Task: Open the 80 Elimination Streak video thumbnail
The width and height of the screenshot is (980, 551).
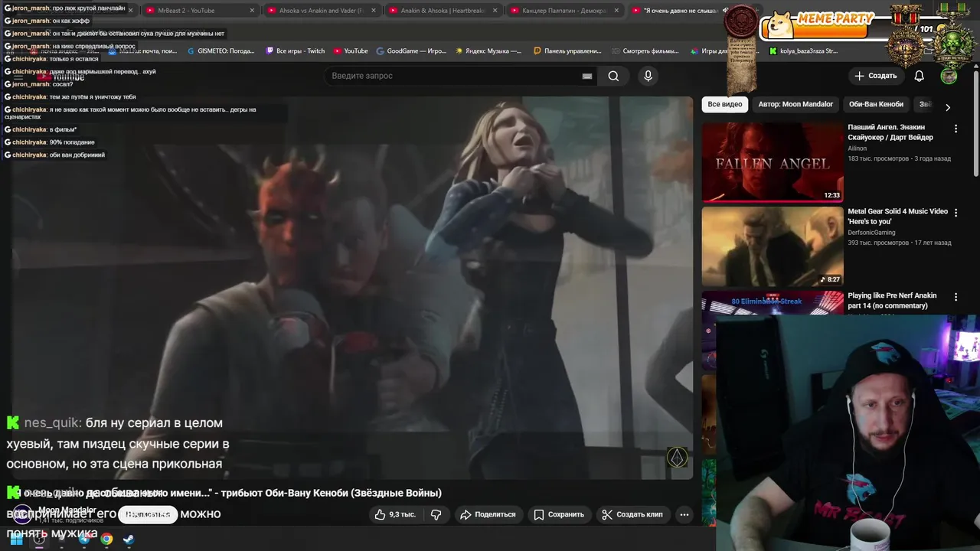Action: click(773, 303)
